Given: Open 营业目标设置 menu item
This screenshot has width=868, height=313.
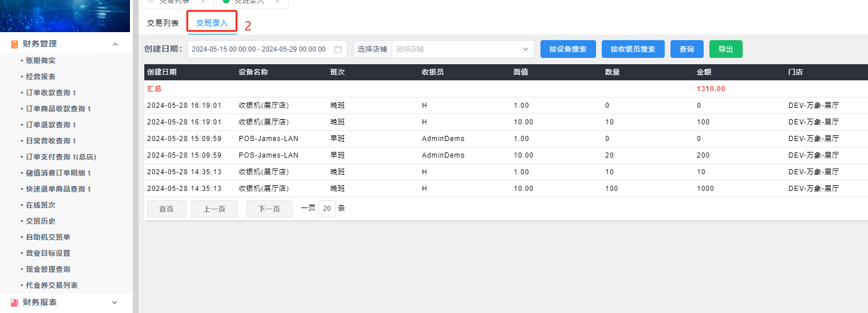Looking at the screenshot, I should (48, 253).
